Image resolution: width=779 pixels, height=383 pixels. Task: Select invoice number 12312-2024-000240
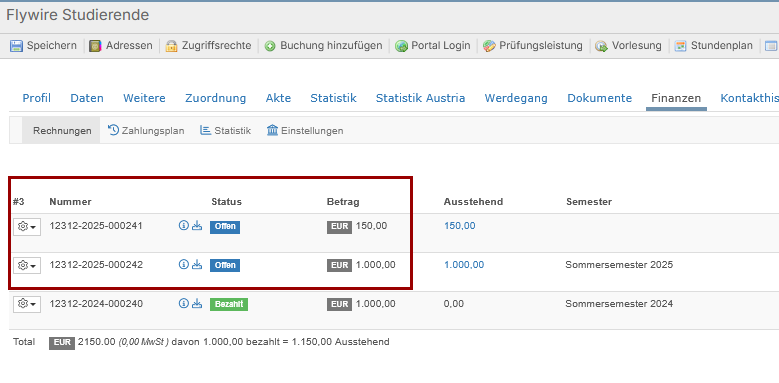click(96, 304)
